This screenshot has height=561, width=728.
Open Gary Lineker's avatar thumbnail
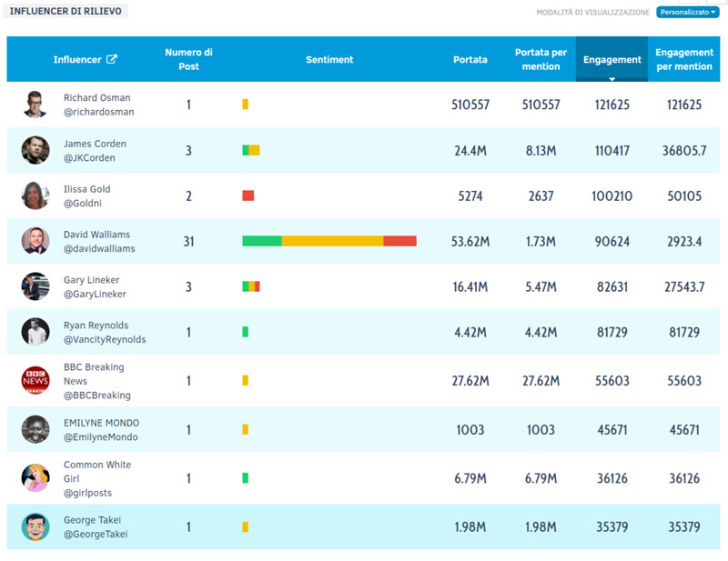tap(35, 286)
